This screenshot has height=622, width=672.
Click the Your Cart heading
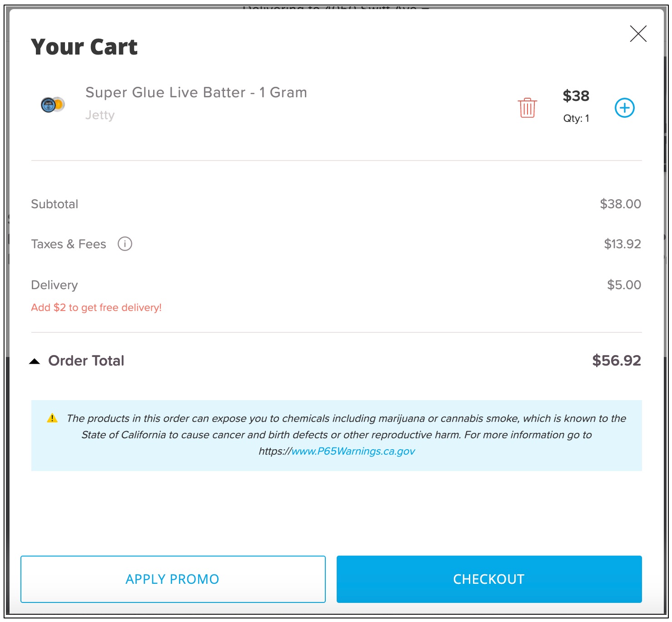84,47
